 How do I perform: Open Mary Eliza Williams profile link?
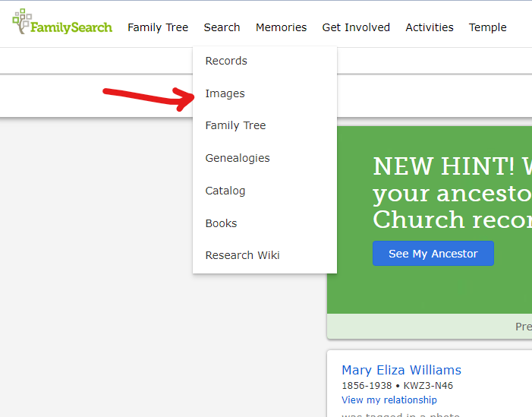click(x=401, y=370)
